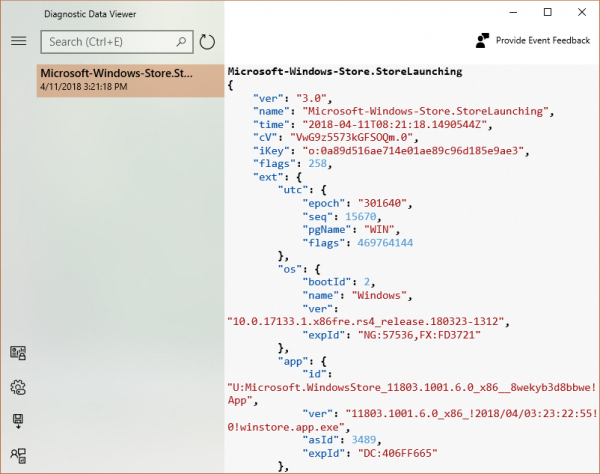
Task: Maximize the Diagnostic Data Viewer window
Action: tap(548, 12)
